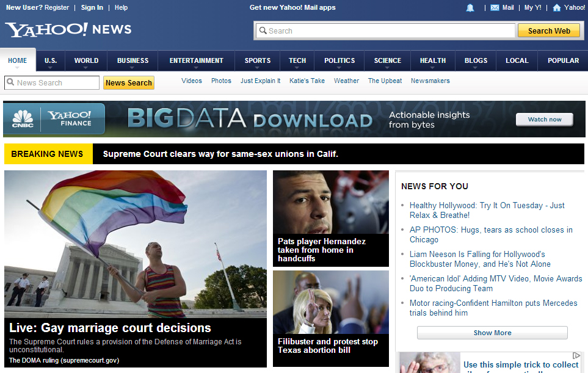Click the yellow News Search button

click(129, 83)
